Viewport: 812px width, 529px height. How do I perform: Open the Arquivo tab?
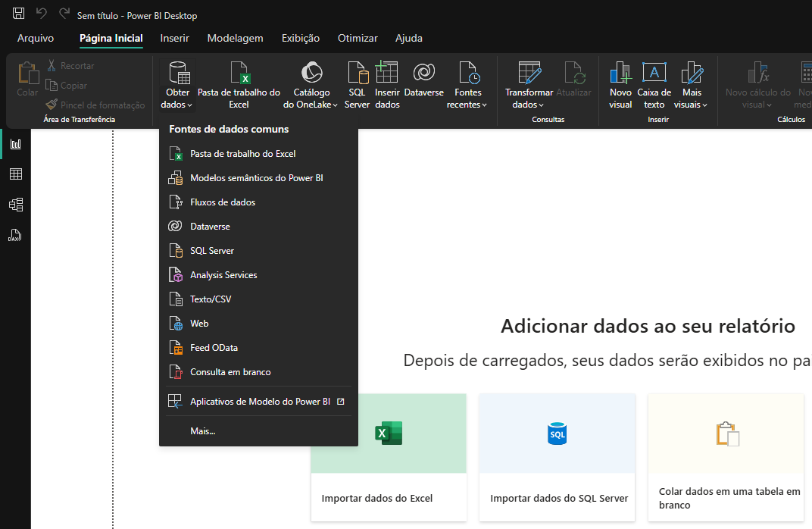[35, 39]
